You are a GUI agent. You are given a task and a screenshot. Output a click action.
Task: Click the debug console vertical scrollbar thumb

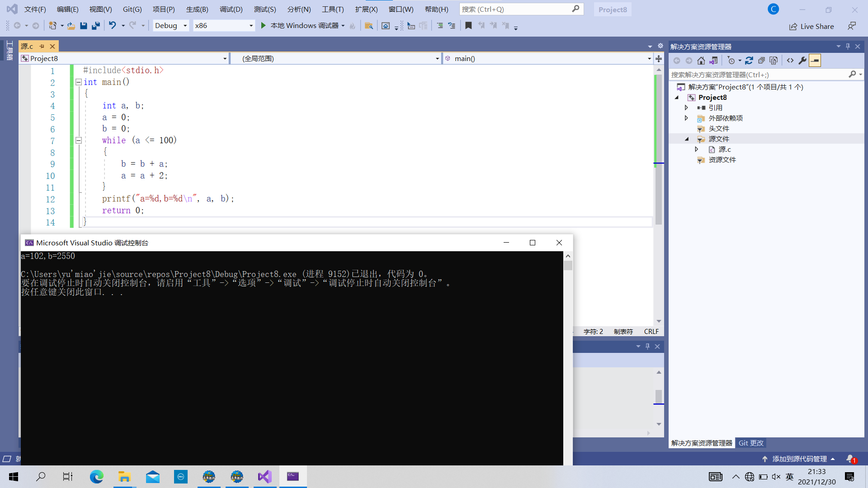point(568,266)
